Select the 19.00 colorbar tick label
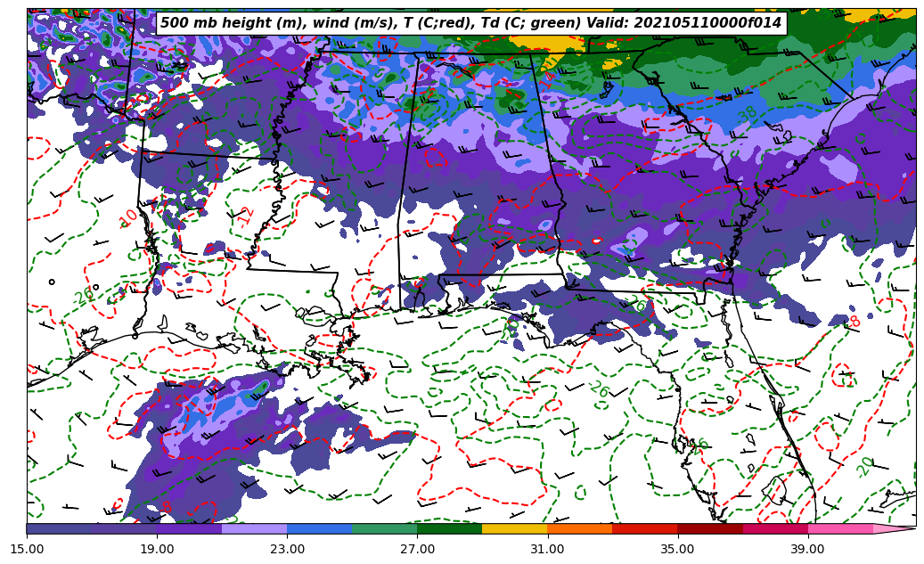This screenshot has height=564, width=924. pyautogui.click(x=157, y=549)
